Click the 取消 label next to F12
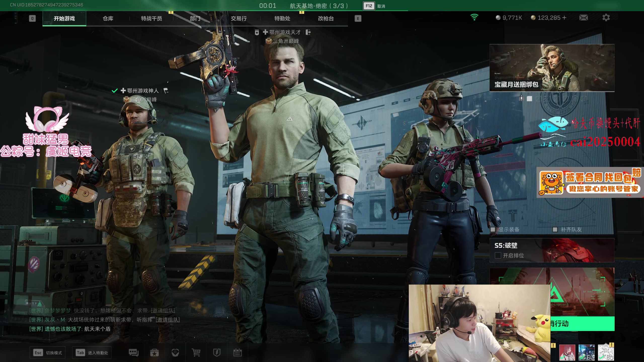This screenshot has width=644, height=362. (381, 6)
